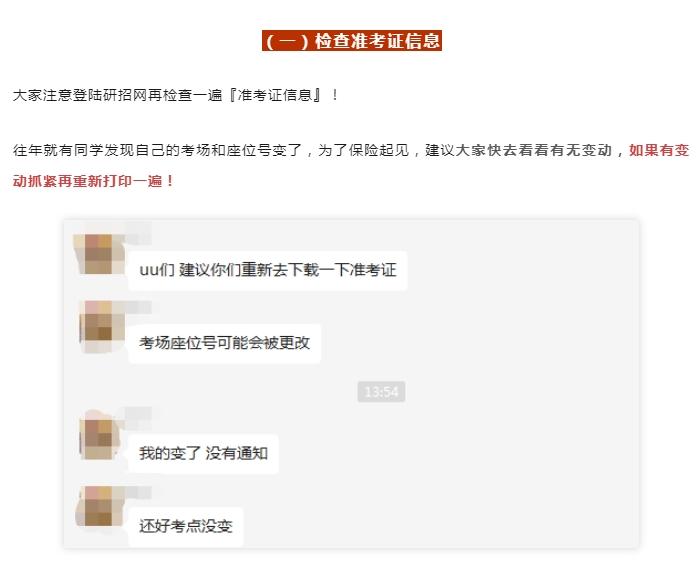Select chat bubble 考场座位号可能会被更改
The image size is (700, 574).
click(x=225, y=343)
